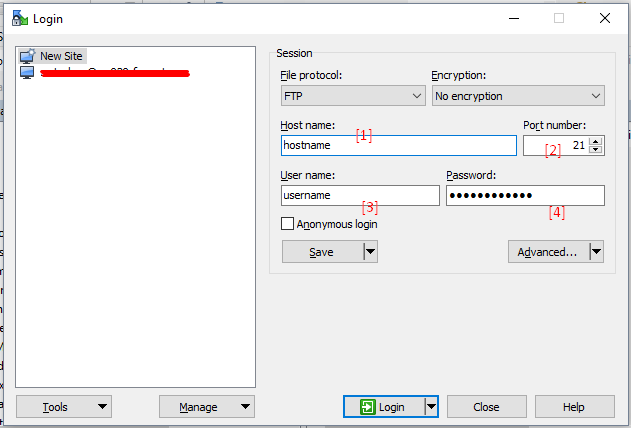Select the New Site entry
631x428 pixels.
pos(52,56)
